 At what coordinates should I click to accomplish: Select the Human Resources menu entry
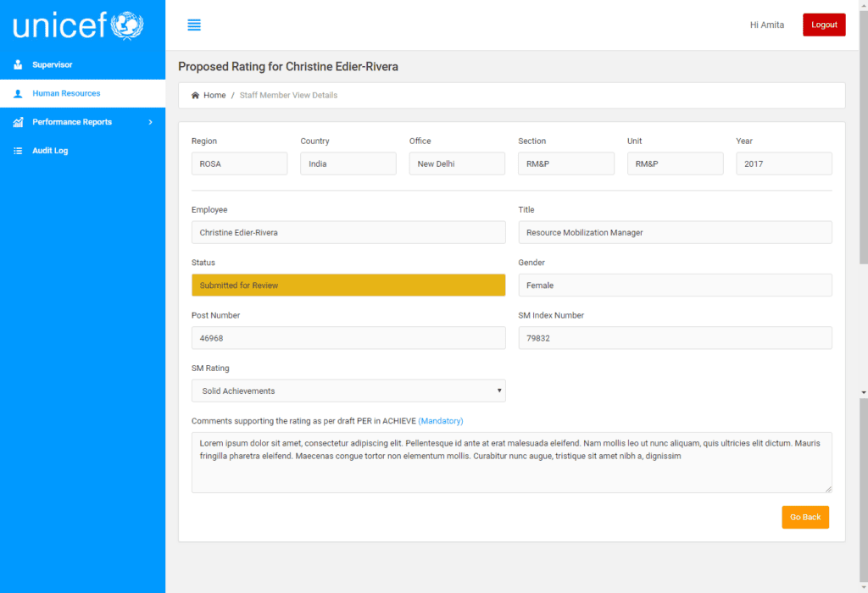click(x=66, y=93)
